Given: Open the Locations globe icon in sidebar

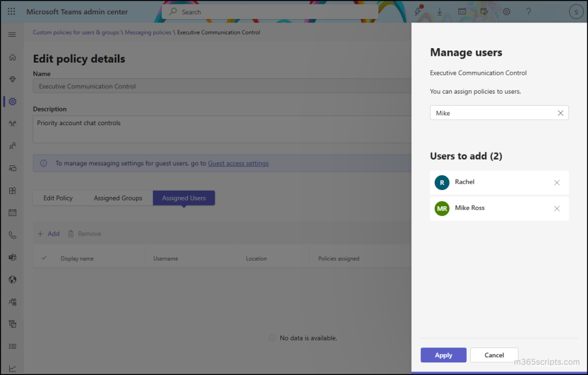Looking at the screenshot, I should (x=13, y=279).
